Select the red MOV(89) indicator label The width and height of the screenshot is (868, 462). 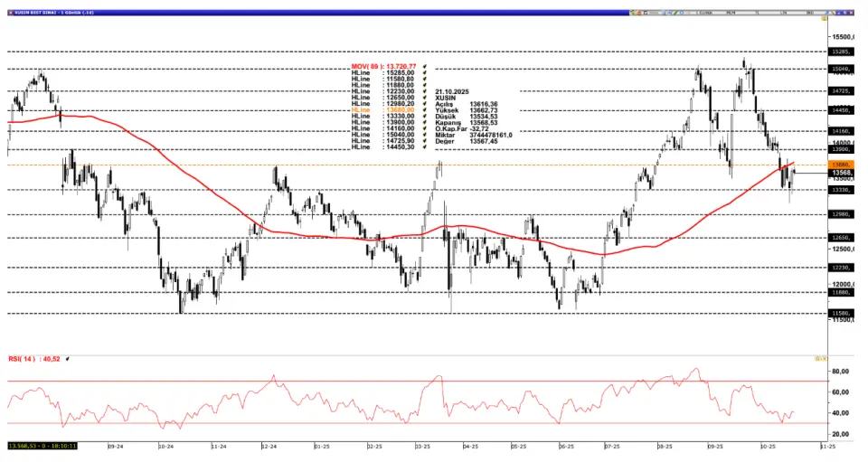pos(383,66)
